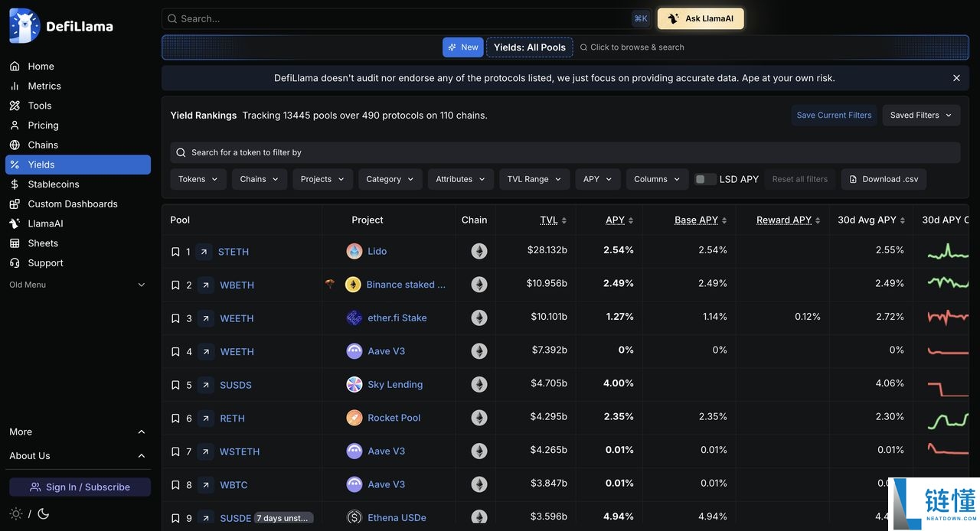Click Lido project icon
Viewport: 980px width, 531px height.
[x=354, y=251]
